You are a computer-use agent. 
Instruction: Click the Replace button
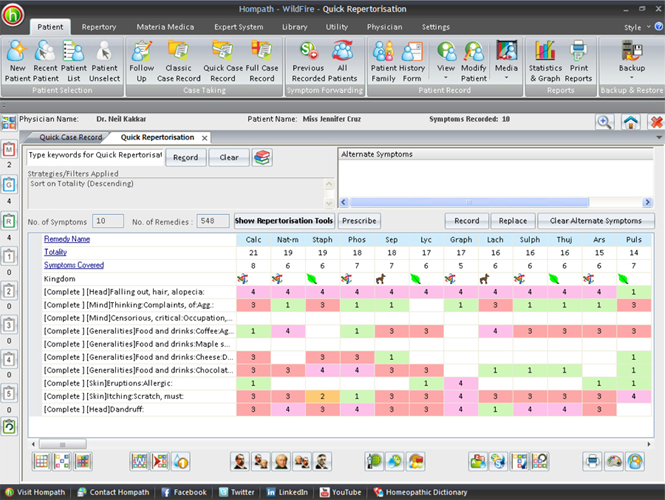coord(513,221)
